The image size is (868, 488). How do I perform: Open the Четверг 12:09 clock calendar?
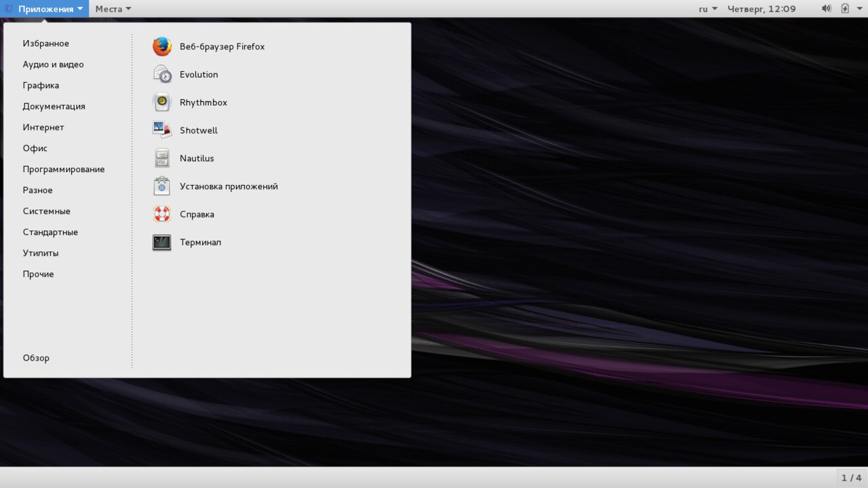coord(762,9)
